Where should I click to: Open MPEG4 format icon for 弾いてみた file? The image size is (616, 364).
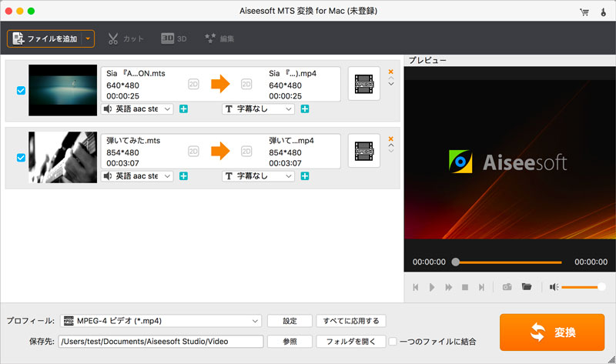[364, 151]
